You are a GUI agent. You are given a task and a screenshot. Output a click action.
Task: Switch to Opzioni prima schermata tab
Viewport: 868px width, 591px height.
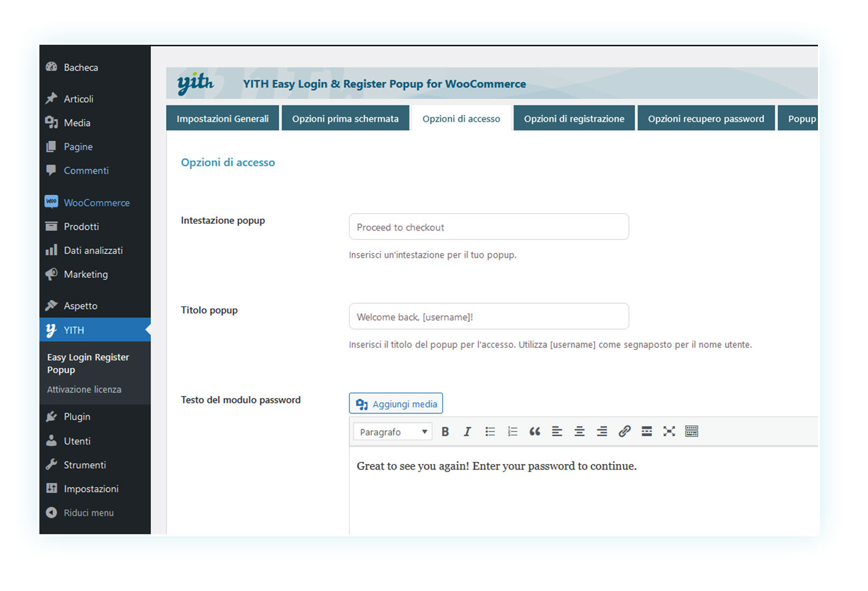click(345, 118)
